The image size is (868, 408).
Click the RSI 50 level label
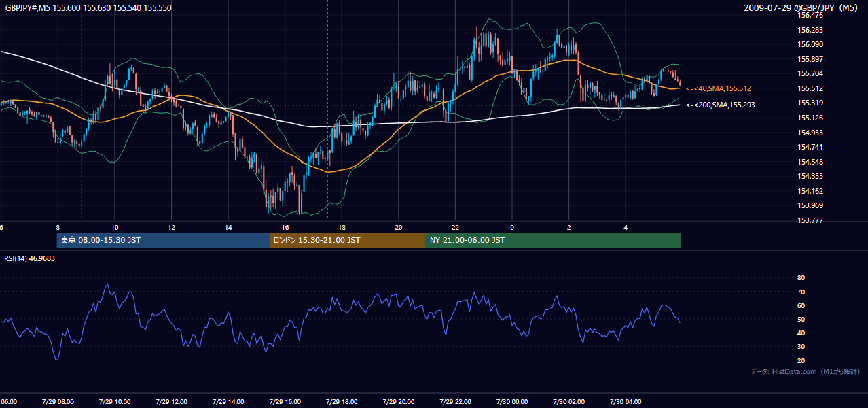click(x=801, y=319)
